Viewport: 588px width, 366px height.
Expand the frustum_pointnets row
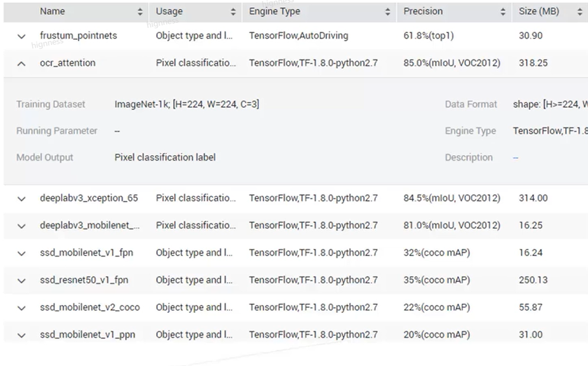[22, 36]
